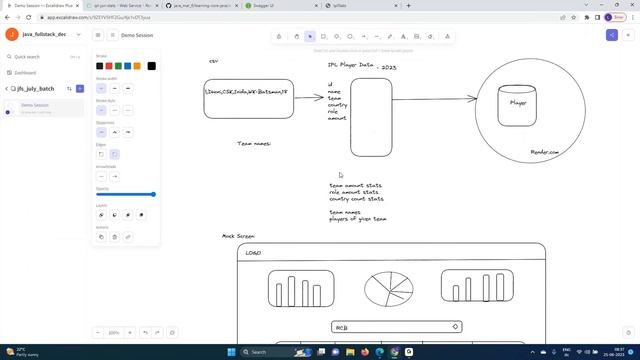Screen dimensions: 640x360
Task: Click the purple Share button
Action: [612, 35]
